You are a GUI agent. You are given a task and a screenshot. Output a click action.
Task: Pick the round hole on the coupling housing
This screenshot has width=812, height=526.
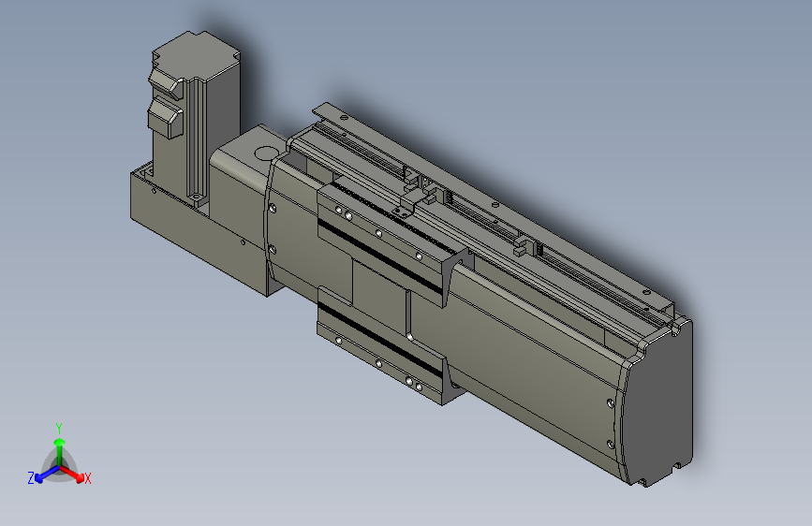pyautogui.click(x=267, y=153)
